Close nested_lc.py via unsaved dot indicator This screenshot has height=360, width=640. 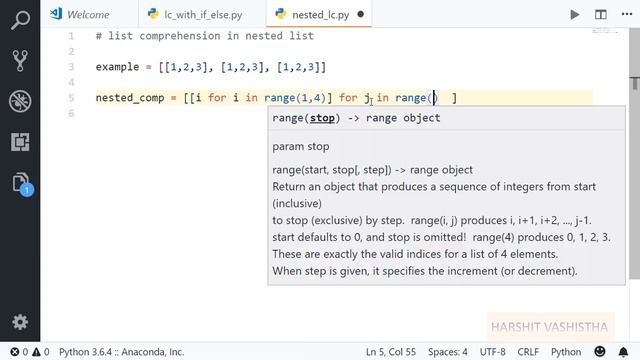click(360, 14)
